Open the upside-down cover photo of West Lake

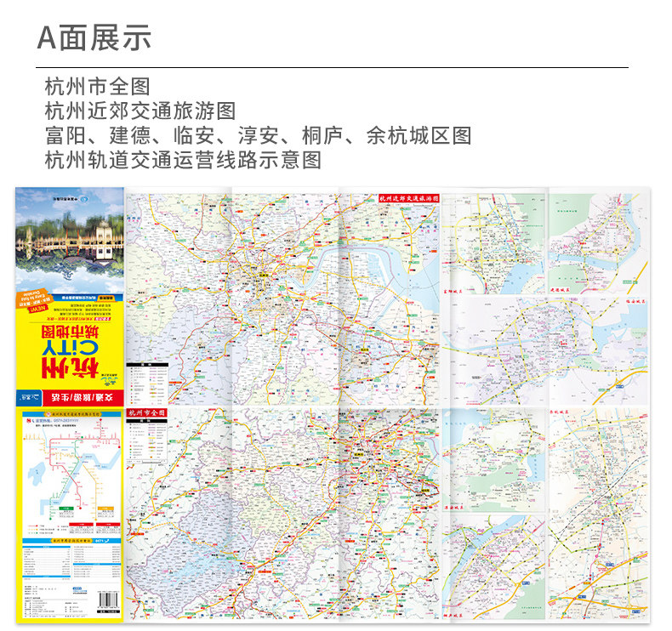pos(70,241)
